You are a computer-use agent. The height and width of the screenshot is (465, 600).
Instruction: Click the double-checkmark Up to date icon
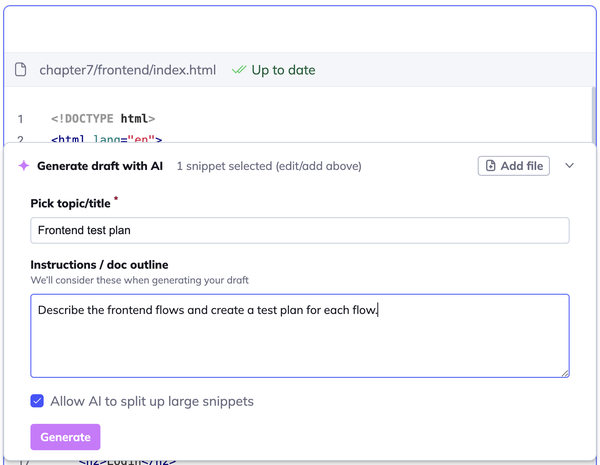click(x=239, y=70)
